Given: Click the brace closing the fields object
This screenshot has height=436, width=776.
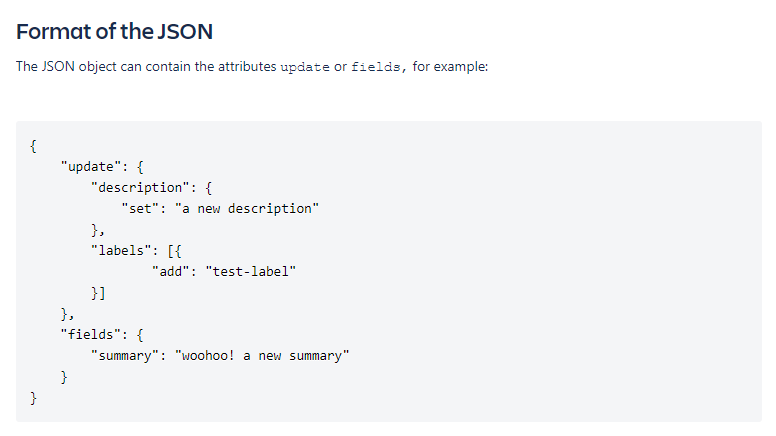Looking at the screenshot, I should [x=64, y=377].
